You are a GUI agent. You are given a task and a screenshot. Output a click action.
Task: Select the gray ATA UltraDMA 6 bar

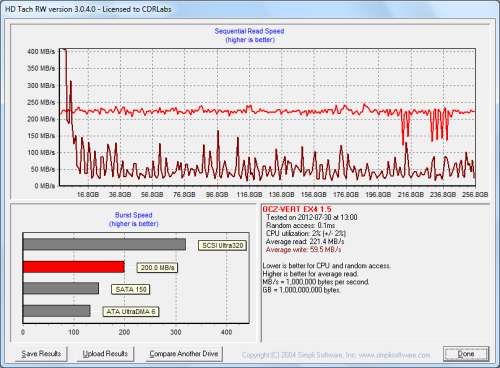57,311
